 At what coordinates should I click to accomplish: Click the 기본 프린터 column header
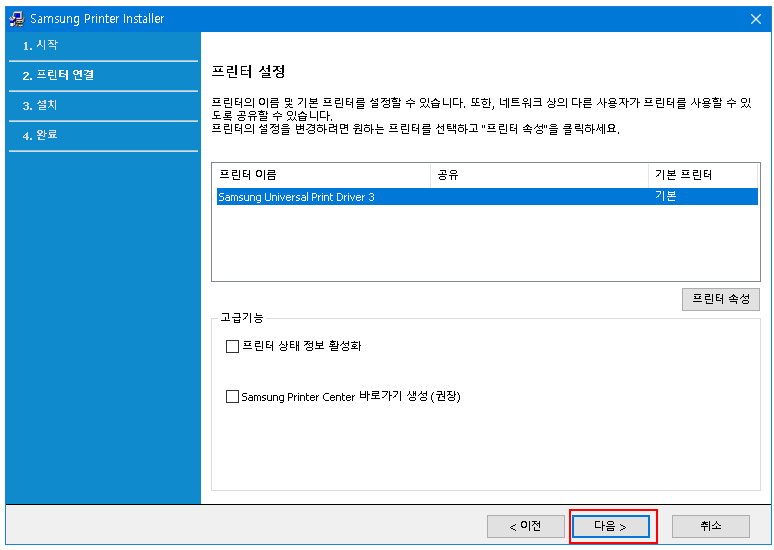point(703,175)
